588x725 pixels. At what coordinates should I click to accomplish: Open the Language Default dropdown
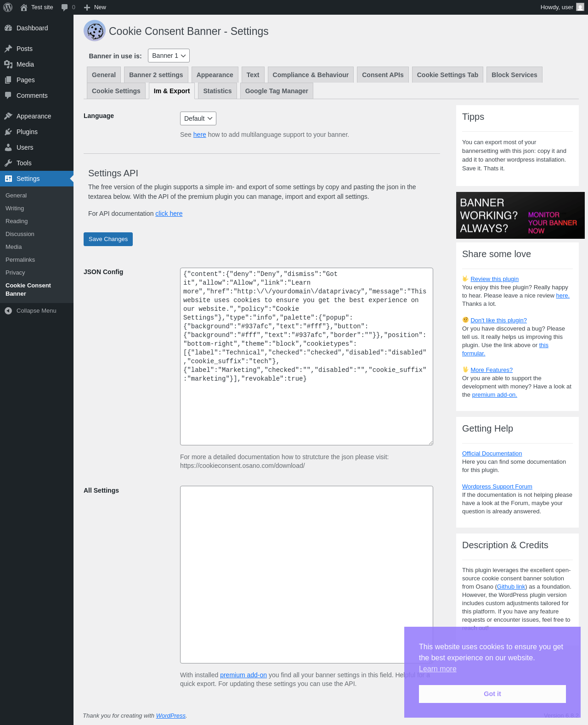click(198, 118)
